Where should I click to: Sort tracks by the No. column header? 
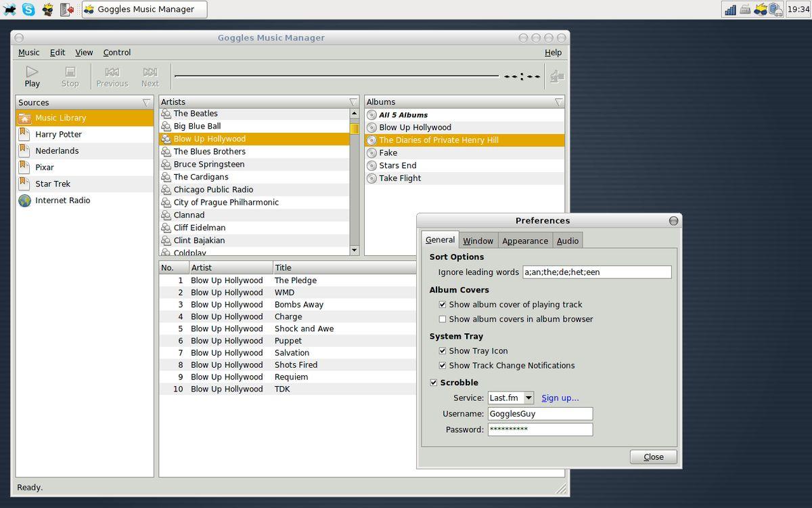click(174, 268)
